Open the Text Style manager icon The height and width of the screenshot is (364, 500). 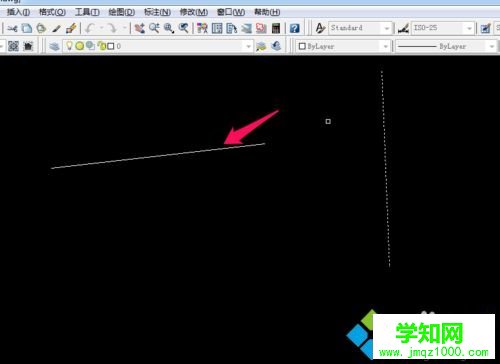coord(320,28)
